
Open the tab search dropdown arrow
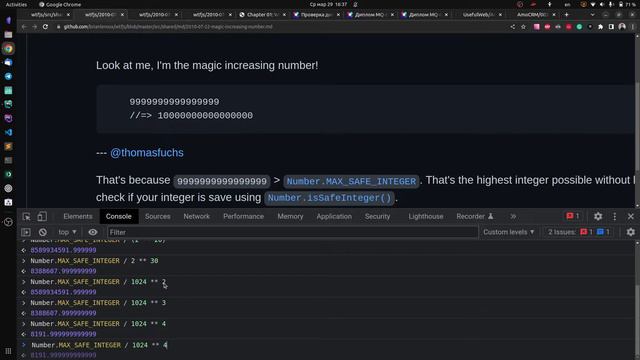point(592,15)
